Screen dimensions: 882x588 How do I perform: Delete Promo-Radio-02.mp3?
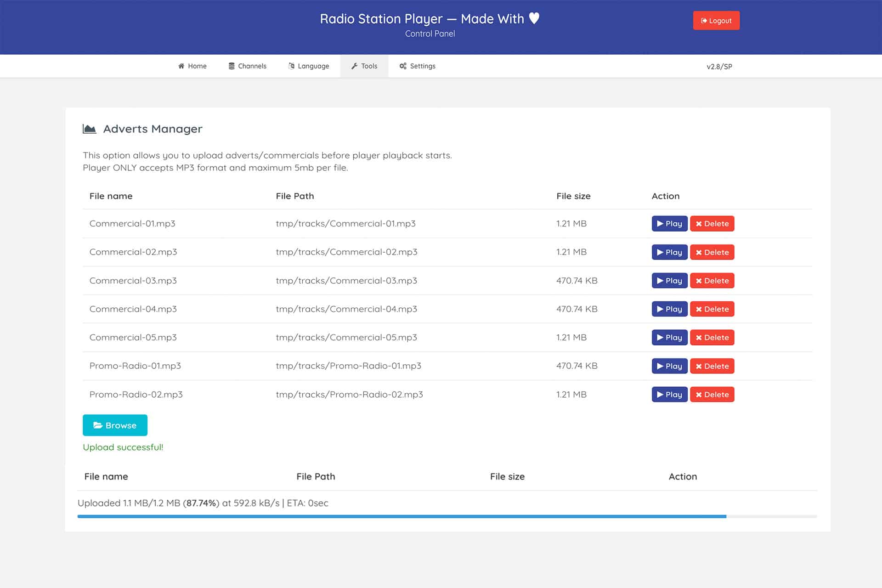pos(712,395)
